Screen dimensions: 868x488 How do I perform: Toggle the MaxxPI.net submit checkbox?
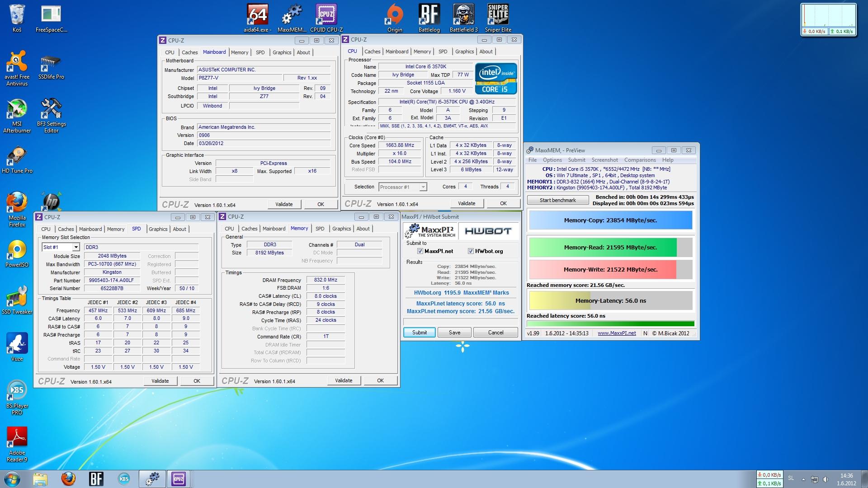coord(420,251)
